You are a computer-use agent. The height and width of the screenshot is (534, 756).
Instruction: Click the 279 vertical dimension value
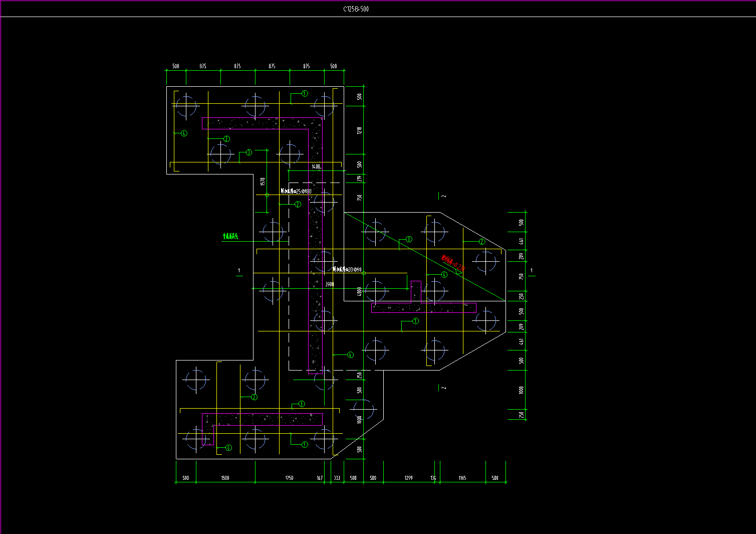[359, 179]
